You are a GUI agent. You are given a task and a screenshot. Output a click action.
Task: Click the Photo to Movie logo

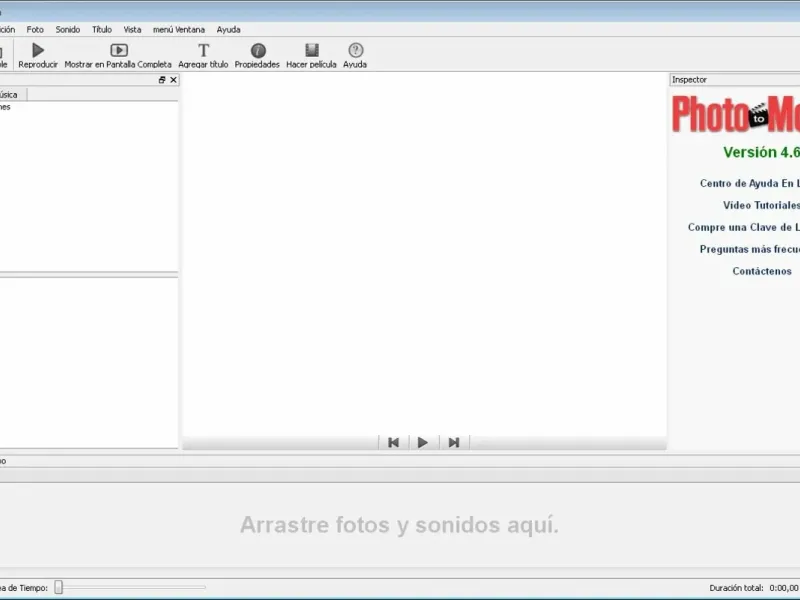[x=736, y=114]
